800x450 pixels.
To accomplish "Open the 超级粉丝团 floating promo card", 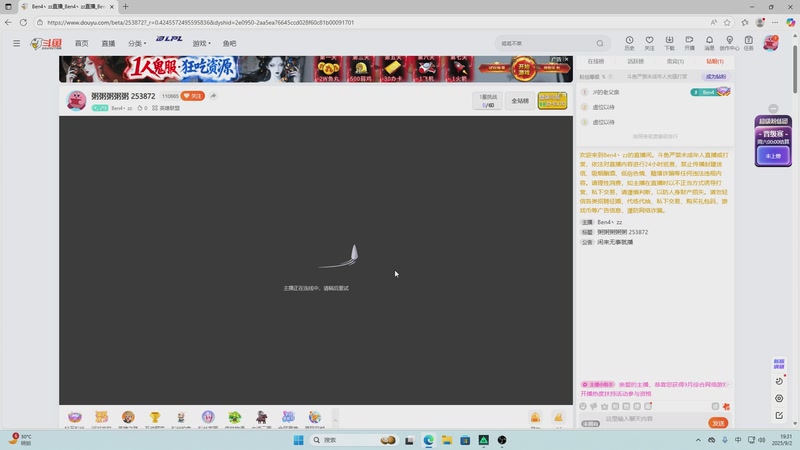I will coord(773,141).
